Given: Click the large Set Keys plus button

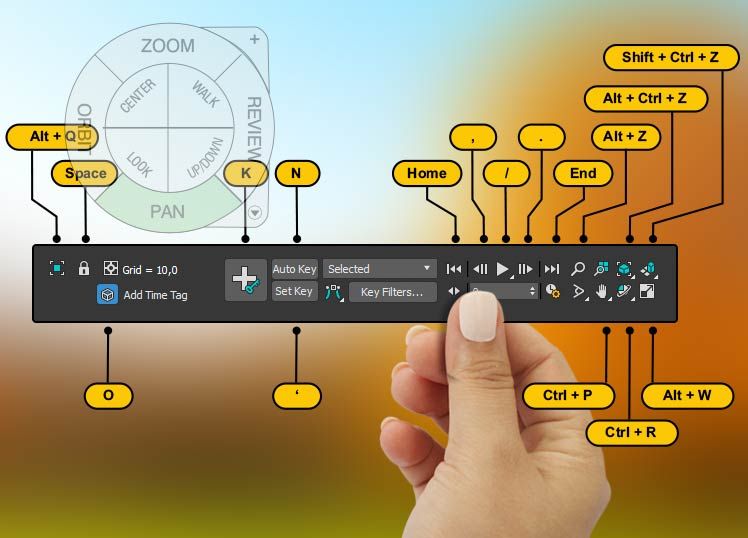Looking at the screenshot, I should [245, 280].
